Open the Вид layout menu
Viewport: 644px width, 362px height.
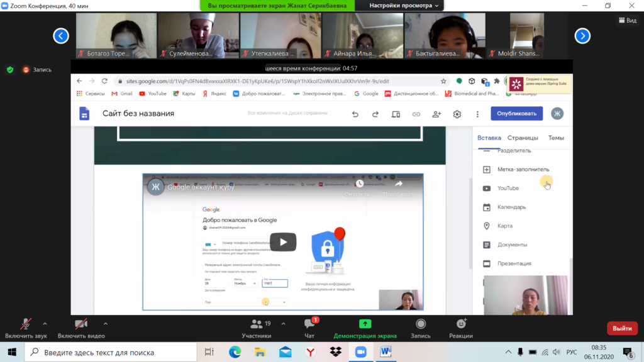628,20
